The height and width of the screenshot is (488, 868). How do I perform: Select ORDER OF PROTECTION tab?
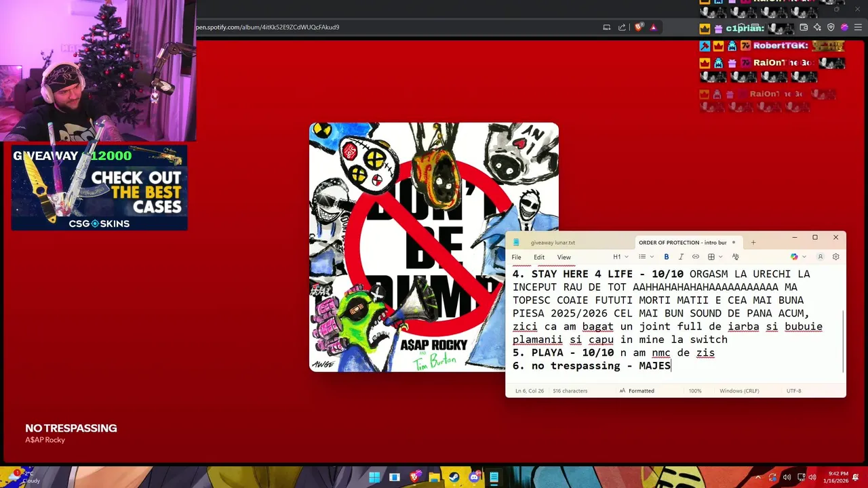[x=682, y=243]
